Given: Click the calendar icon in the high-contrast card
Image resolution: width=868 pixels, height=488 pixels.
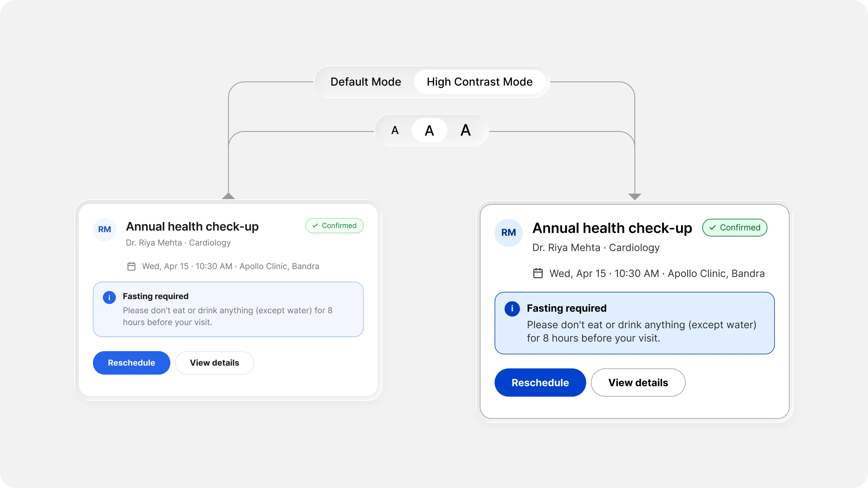Looking at the screenshot, I should [538, 273].
